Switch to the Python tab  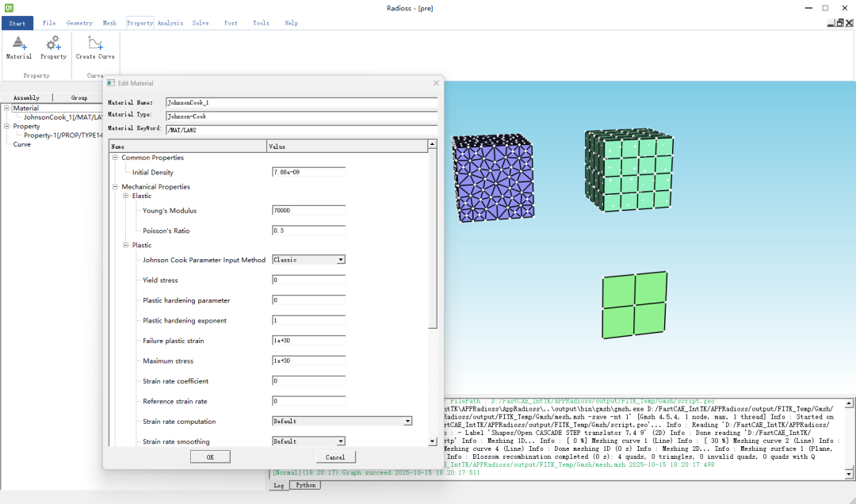pyautogui.click(x=305, y=485)
